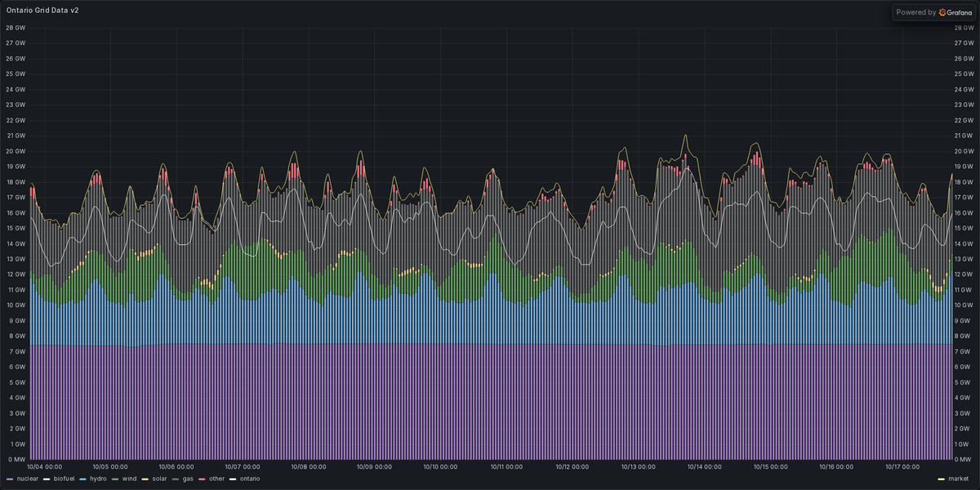Screen dimensions: 980x490
Task: Click the 10/08 00:00 time axis label
Action: pyautogui.click(x=308, y=468)
